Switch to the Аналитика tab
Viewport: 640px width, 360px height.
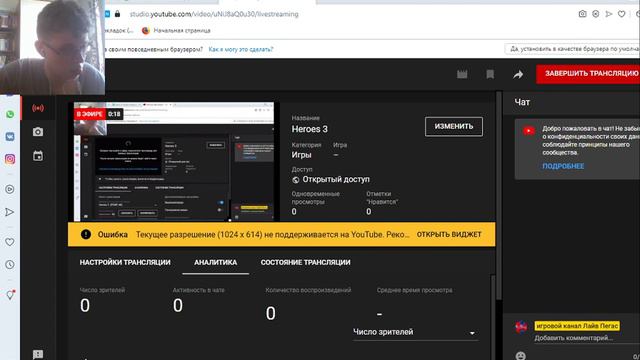point(216,262)
